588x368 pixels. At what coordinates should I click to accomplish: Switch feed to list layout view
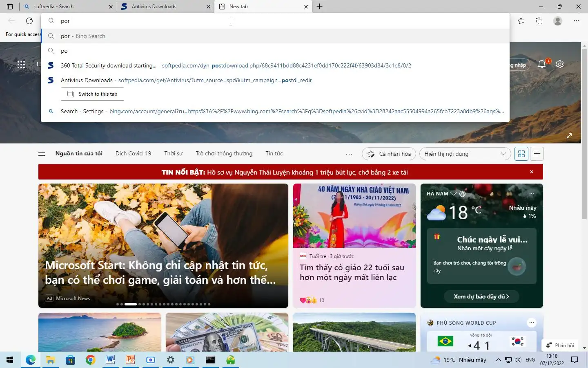point(537,154)
